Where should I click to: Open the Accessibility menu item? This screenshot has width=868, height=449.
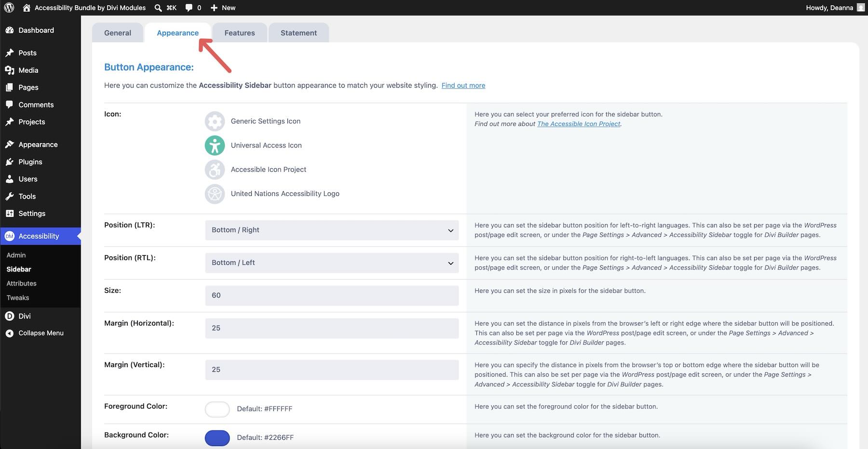[41, 236]
